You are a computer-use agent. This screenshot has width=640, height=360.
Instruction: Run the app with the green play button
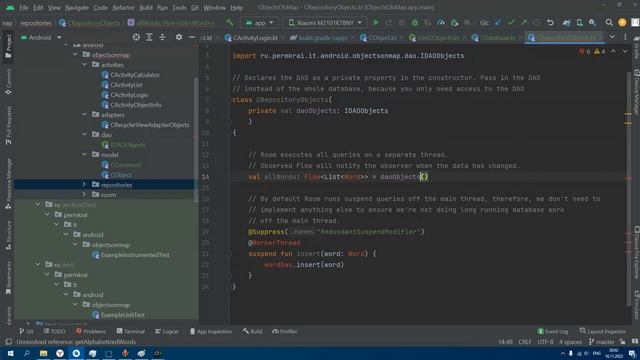[376, 23]
